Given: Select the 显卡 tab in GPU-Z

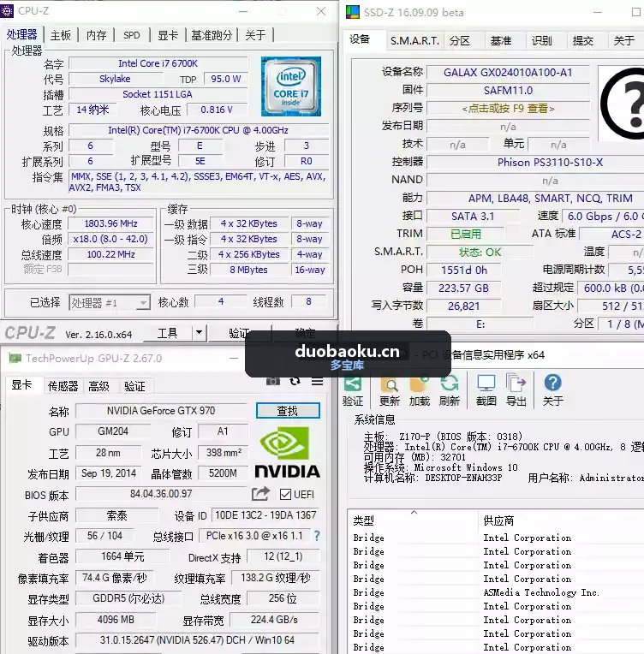Looking at the screenshot, I should click(x=21, y=385).
